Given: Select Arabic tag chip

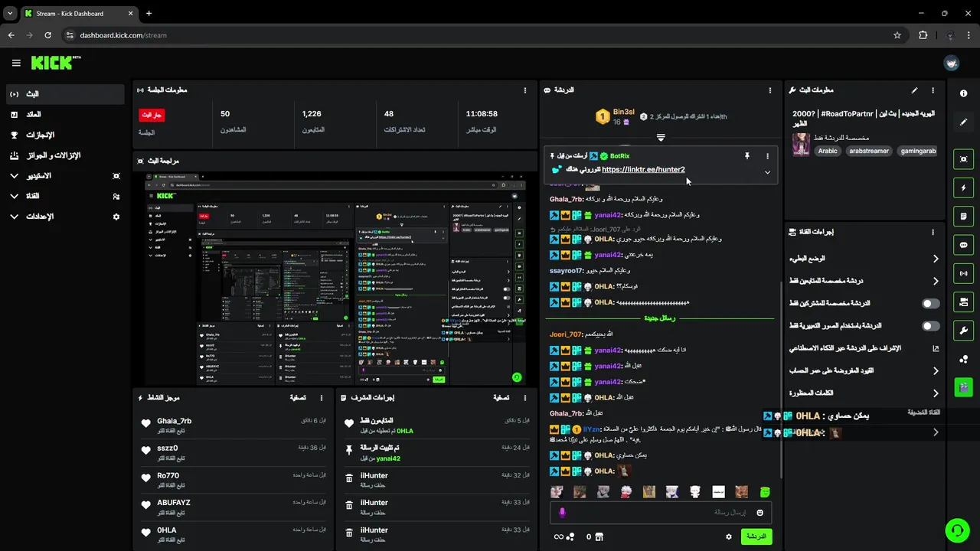Looking at the screenshot, I should pos(828,151).
